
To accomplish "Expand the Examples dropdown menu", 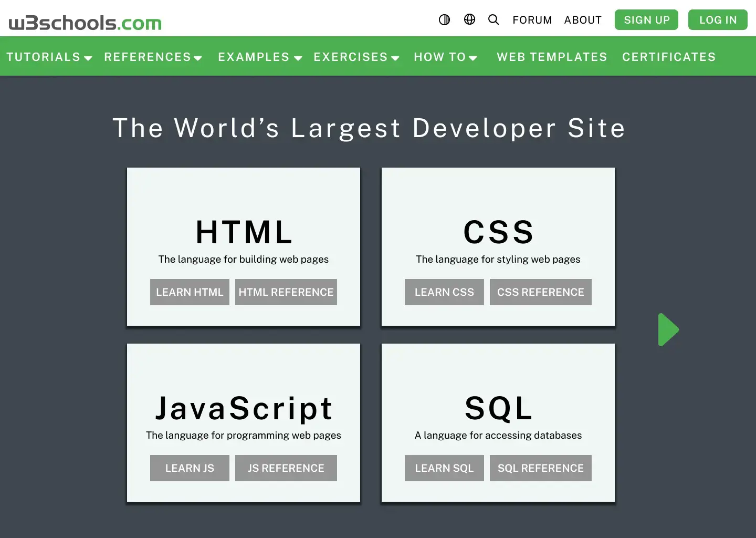I will (260, 57).
